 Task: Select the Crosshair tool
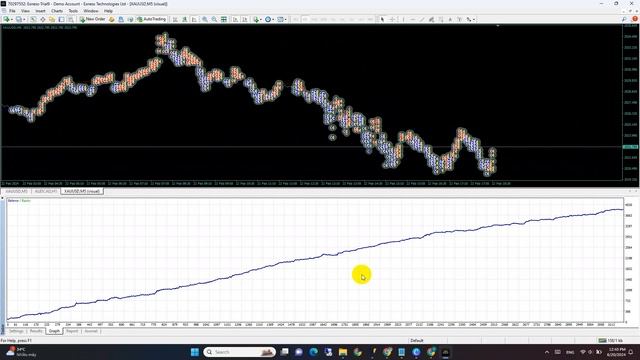(392, 19)
